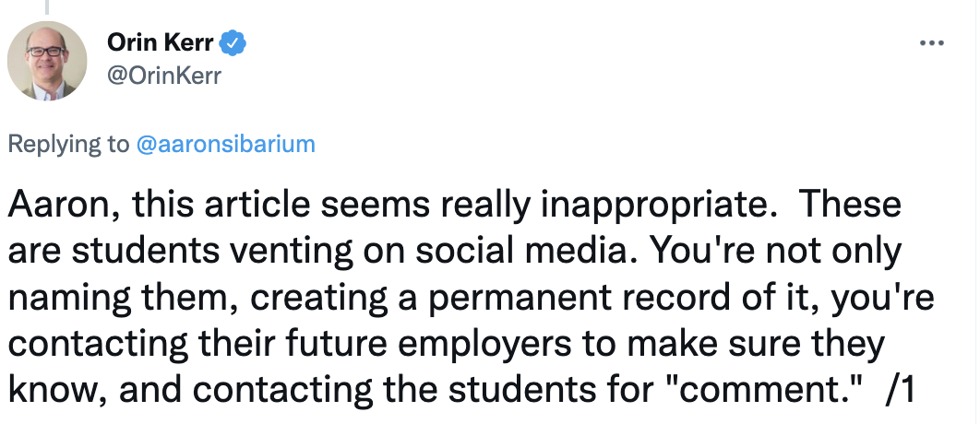Open the @OrinKerr handle link
Screen dimensions: 980x424
click(166, 75)
